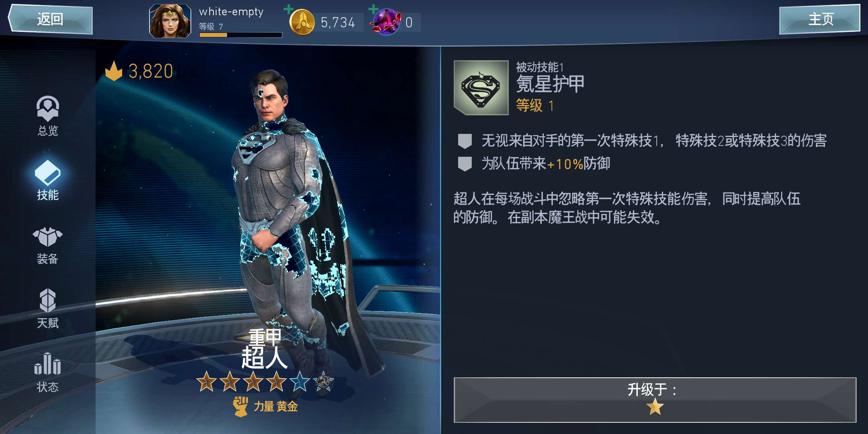The height and width of the screenshot is (434, 868).
Task: Add more gold with green plus
Action: coord(288,9)
